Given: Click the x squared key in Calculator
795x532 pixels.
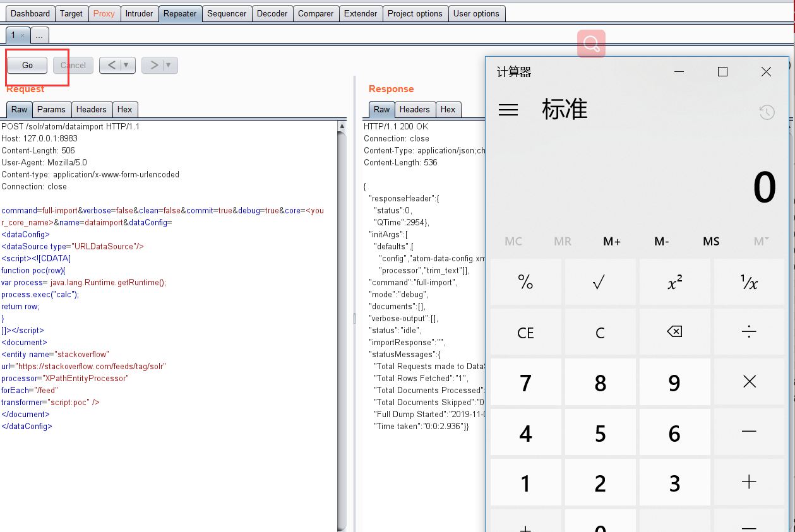Looking at the screenshot, I should click(x=674, y=282).
